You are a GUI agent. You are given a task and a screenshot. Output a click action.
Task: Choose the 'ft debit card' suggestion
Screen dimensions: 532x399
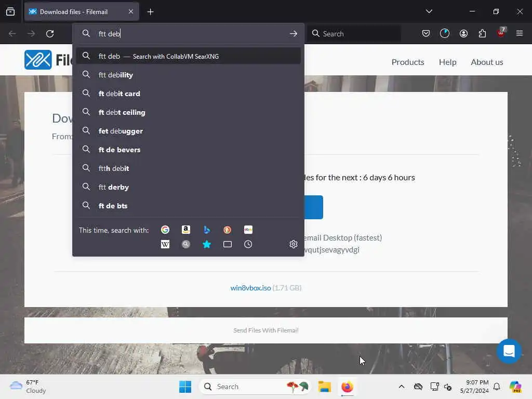coord(188,94)
